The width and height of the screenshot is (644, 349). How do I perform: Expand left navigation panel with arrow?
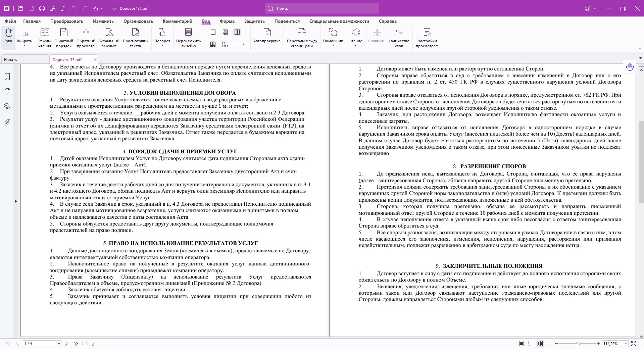(x=15, y=201)
